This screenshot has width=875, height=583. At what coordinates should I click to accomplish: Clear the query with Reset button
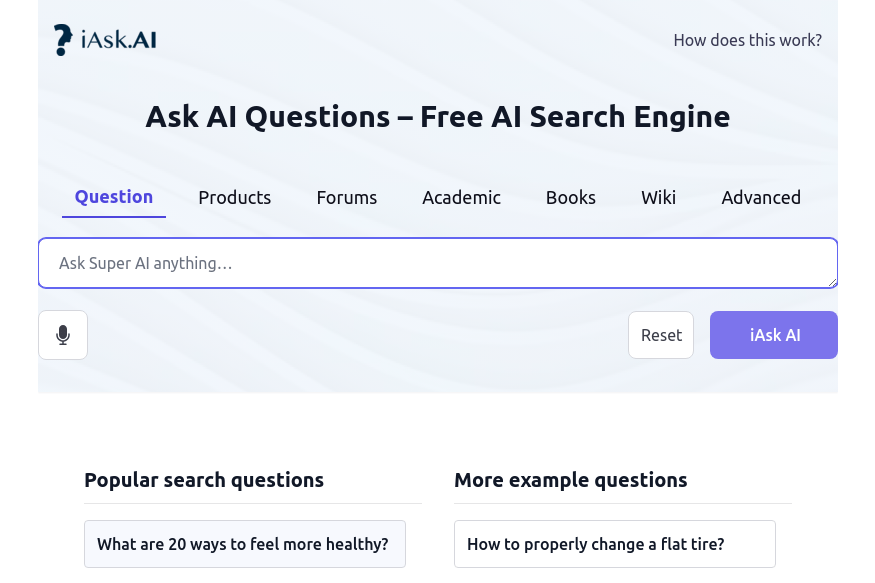click(661, 335)
